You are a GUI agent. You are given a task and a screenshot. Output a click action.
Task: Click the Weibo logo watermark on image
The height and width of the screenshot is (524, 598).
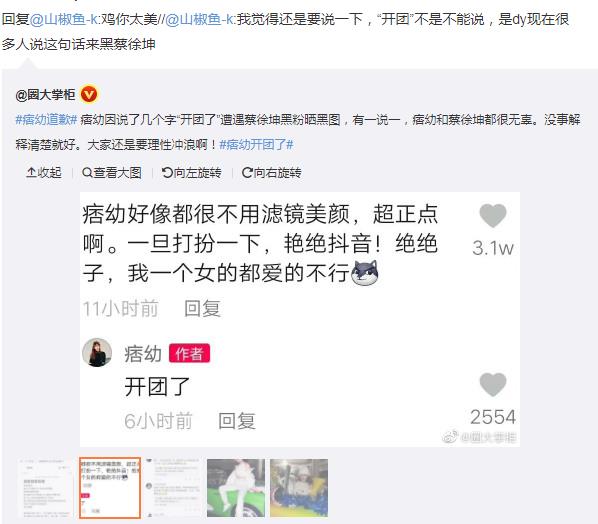pyautogui.click(x=450, y=437)
